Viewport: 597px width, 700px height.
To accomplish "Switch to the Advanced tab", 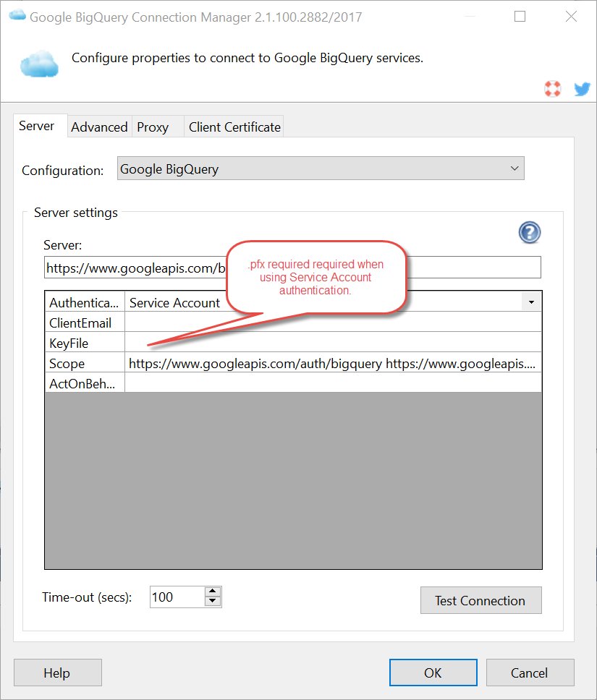I will tap(99, 127).
